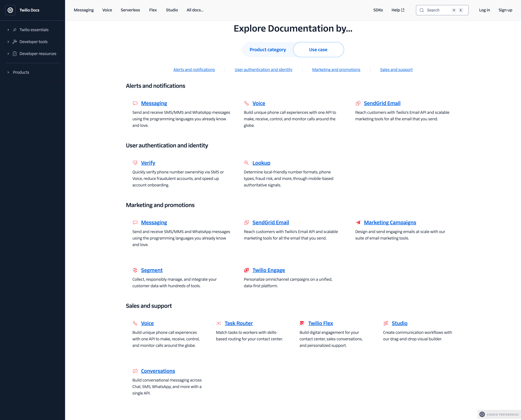Click the Conversations chat icon
Image resolution: width=521 pixels, height=420 pixels.
[x=135, y=371]
